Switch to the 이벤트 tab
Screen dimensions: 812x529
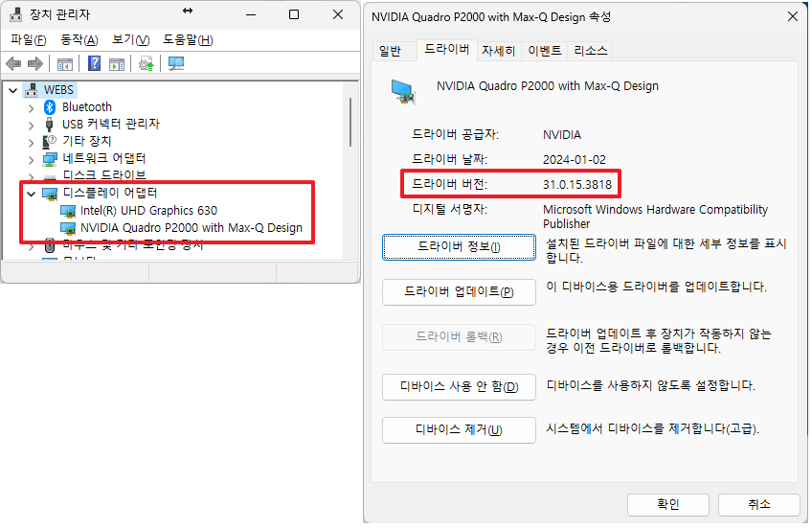(x=544, y=52)
